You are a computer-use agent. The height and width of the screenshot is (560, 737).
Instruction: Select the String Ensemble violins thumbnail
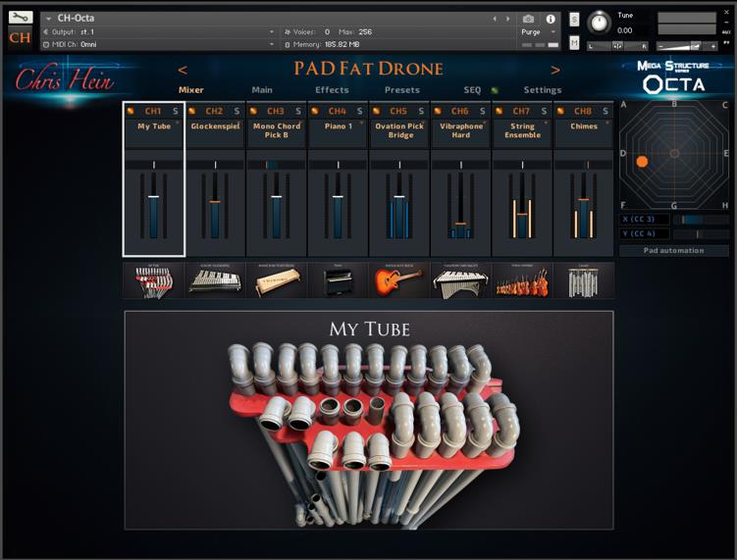pos(522,280)
